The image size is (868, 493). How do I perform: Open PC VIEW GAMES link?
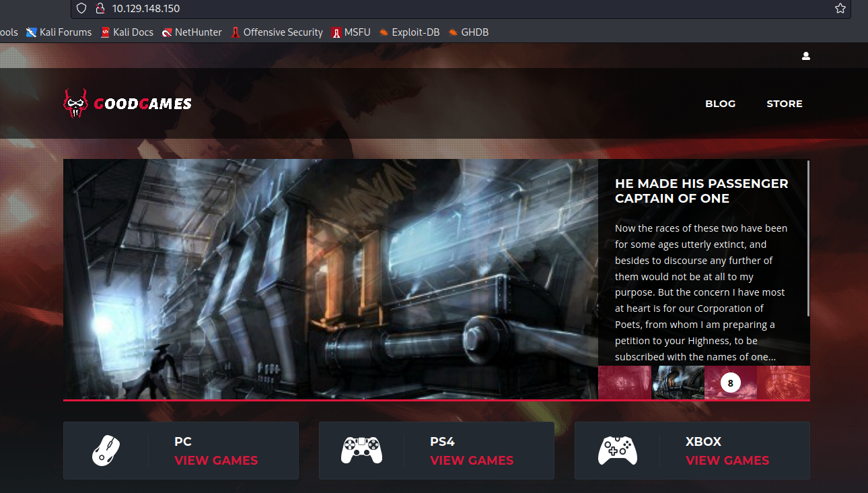[216, 461]
